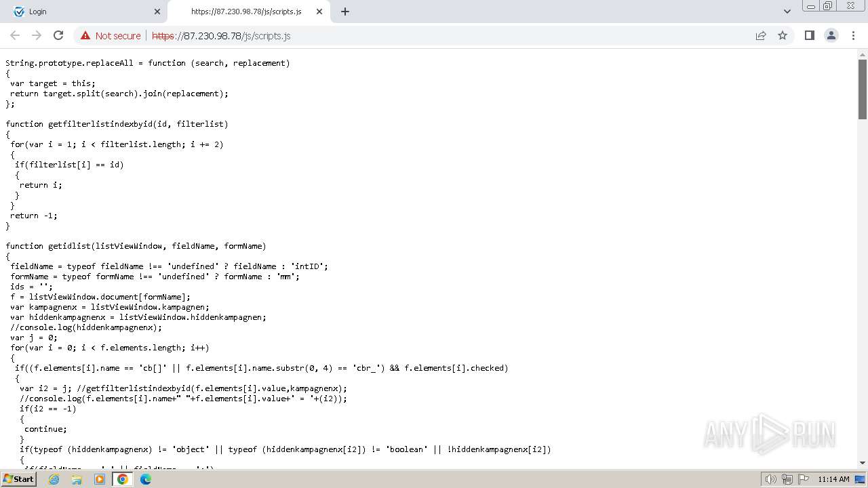
Task: Select the scripts.js tab
Action: click(x=248, y=12)
